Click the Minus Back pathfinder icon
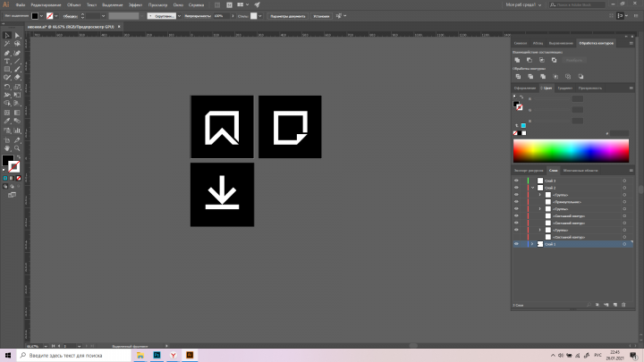The image size is (644, 362). pos(580,76)
